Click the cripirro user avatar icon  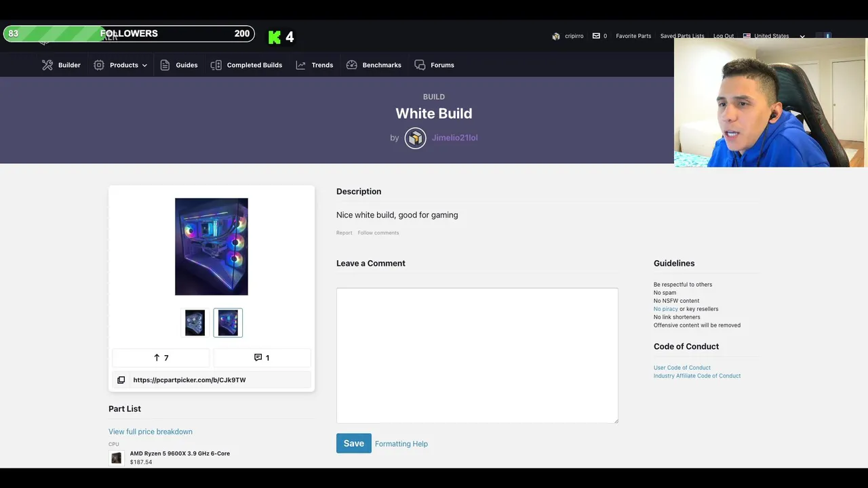pos(556,36)
